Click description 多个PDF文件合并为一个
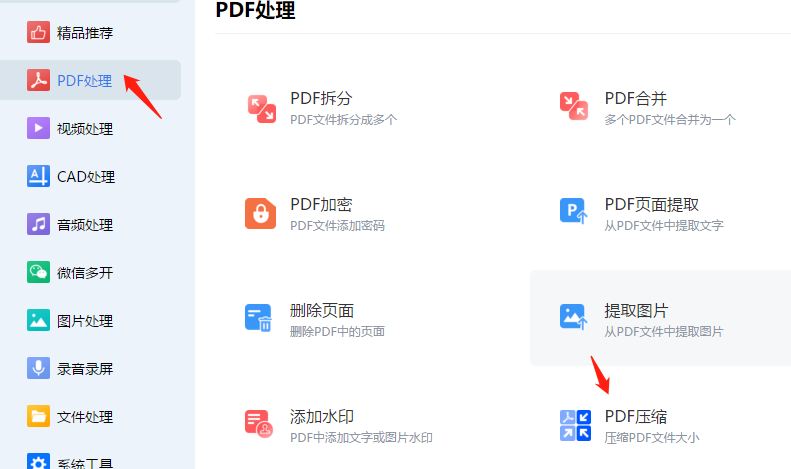This screenshot has width=791, height=469. [x=670, y=120]
